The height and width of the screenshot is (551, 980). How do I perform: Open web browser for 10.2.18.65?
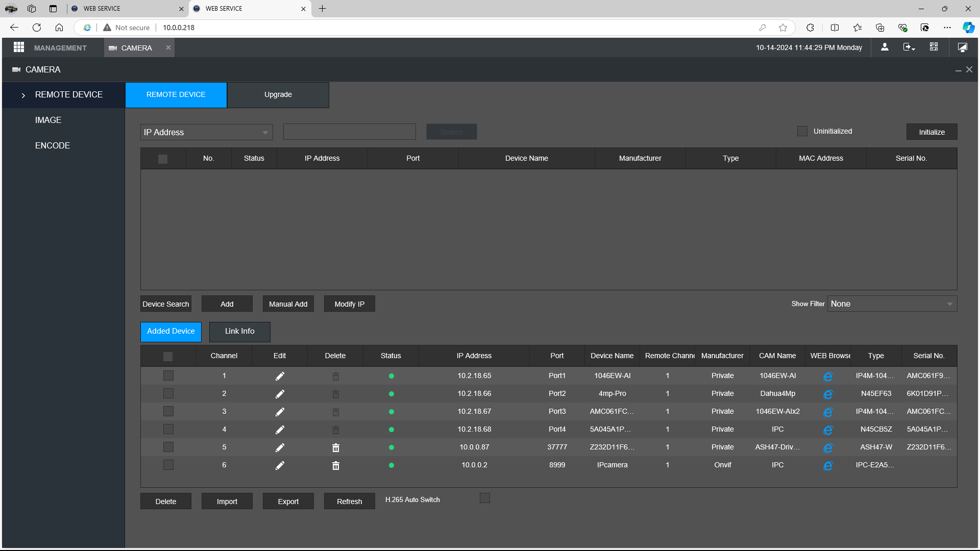828,377
